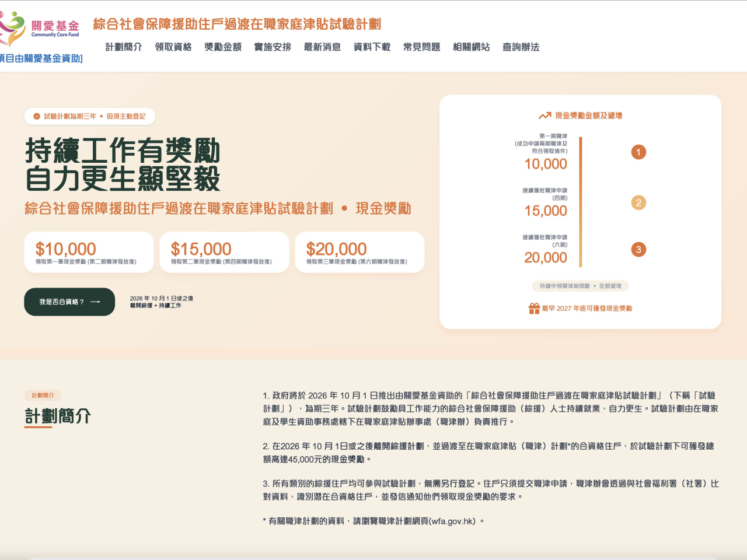
Task: Open the 相關網站 navigation item
Action: (471, 47)
